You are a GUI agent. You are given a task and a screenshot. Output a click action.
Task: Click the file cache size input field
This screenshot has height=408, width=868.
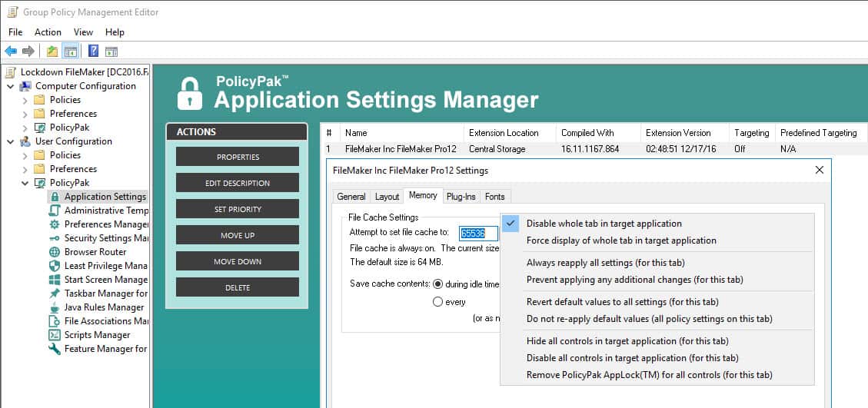coord(479,233)
